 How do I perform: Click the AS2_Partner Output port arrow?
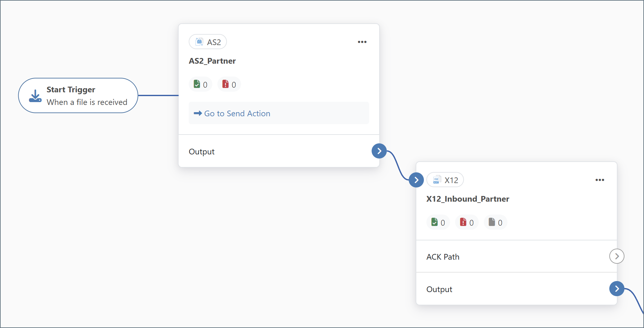(379, 151)
